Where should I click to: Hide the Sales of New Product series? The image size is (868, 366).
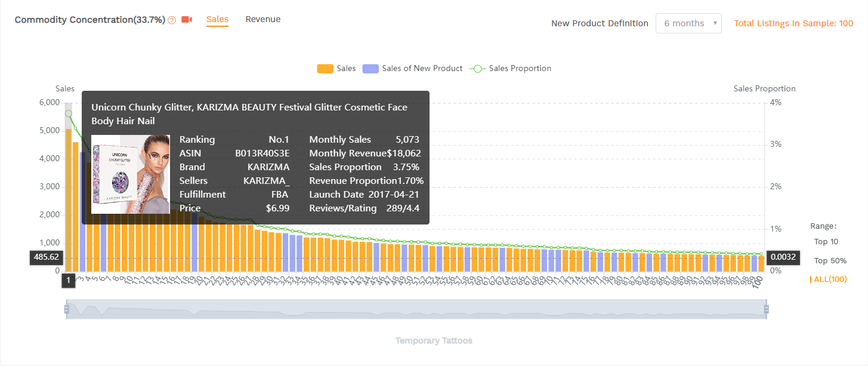pos(413,69)
